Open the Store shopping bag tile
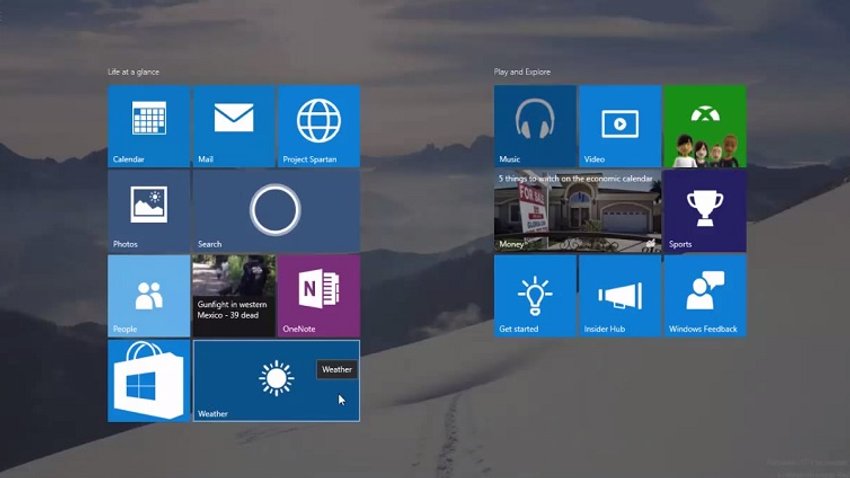The image size is (850, 478). (149, 380)
